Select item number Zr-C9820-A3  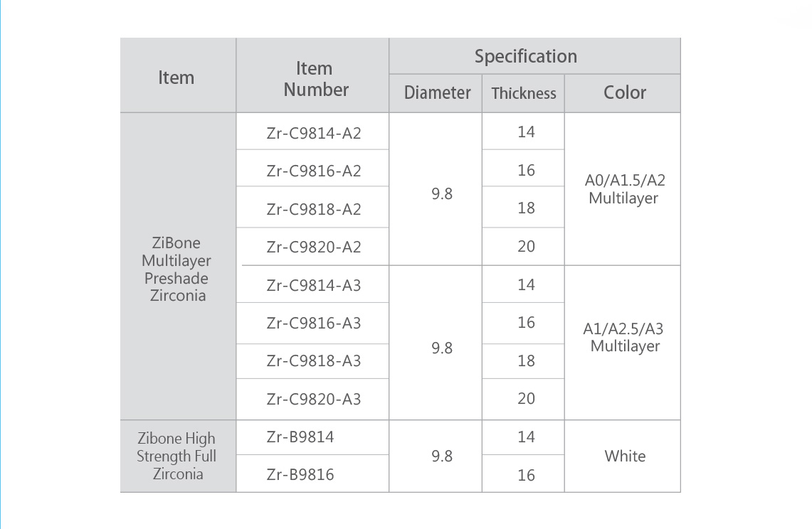click(x=314, y=399)
